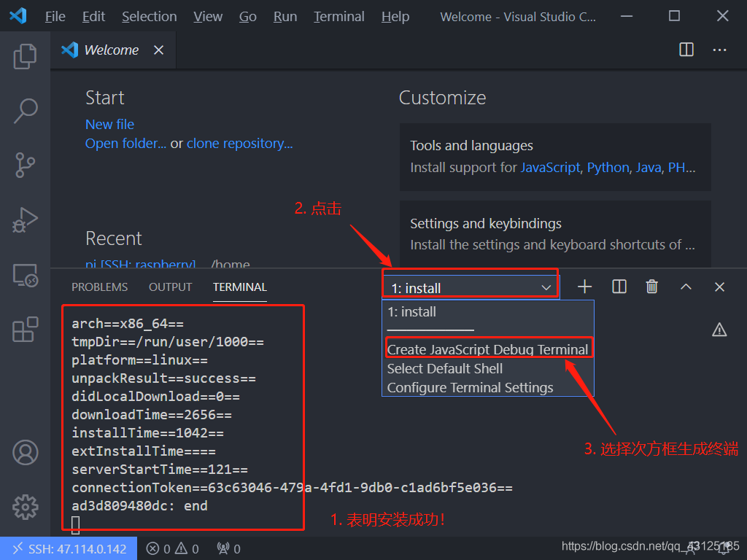The height and width of the screenshot is (560, 747).
Task: Open the Source Control view
Action: click(x=25, y=166)
